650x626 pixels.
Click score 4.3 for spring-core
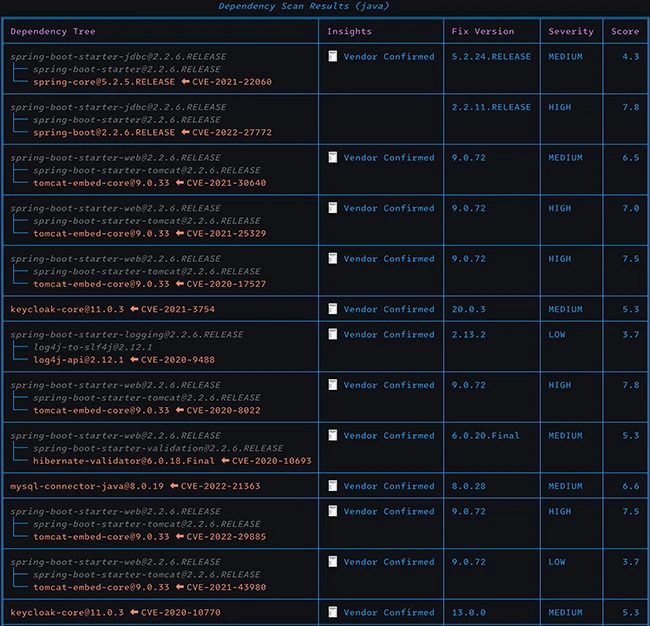coord(631,57)
